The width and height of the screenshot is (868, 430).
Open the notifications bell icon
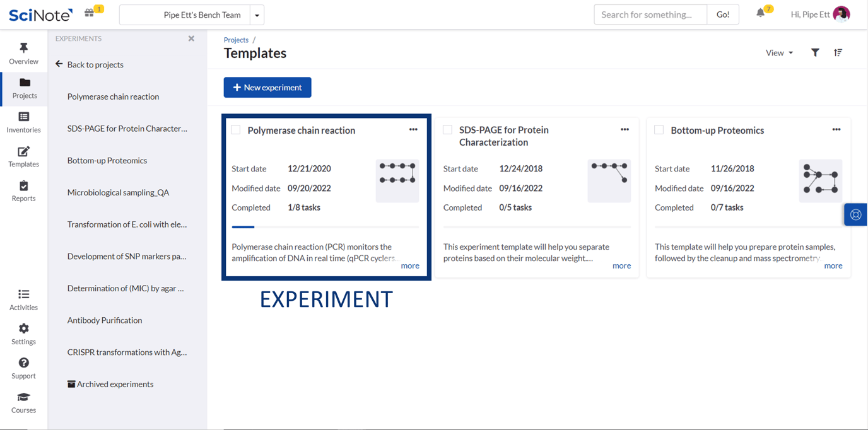coord(761,14)
